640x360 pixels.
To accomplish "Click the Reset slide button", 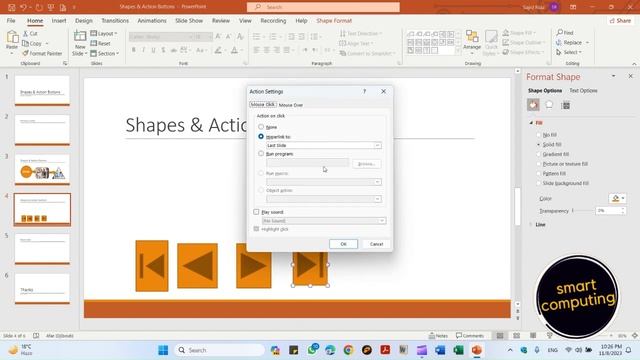I will tap(100, 43).
